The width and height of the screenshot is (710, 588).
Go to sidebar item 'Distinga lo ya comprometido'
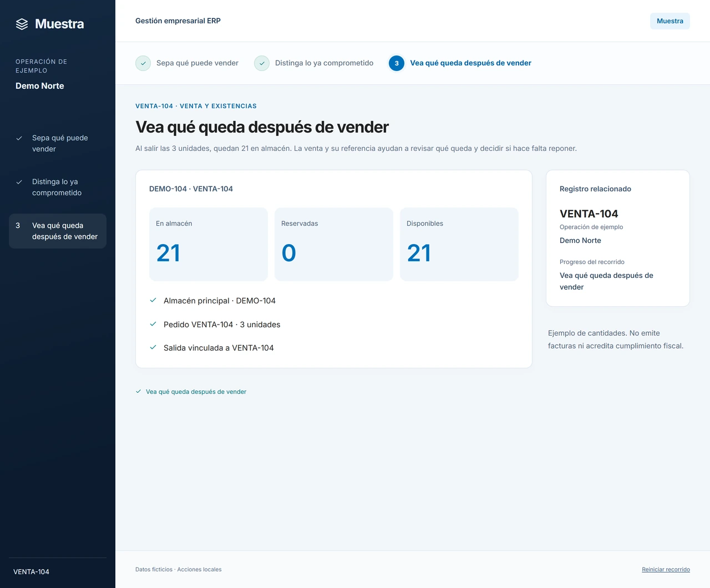pyautogui.click(x=58, y=187)
